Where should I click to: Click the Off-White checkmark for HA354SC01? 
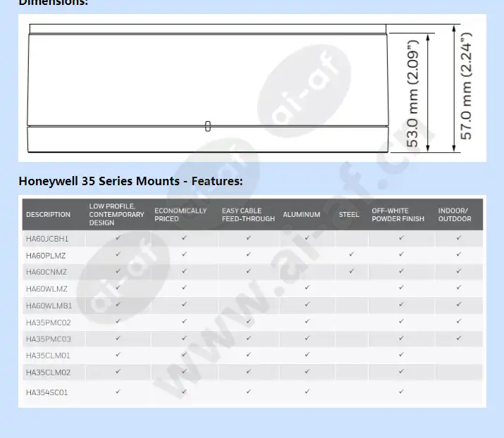click(x=401, y=392)
